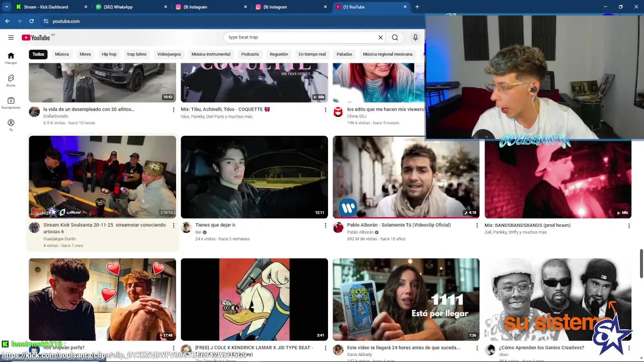The width and height of the screenshot is (644, 362).
Task: Open la vida de un desempleado title
Action: pos(89,109)
